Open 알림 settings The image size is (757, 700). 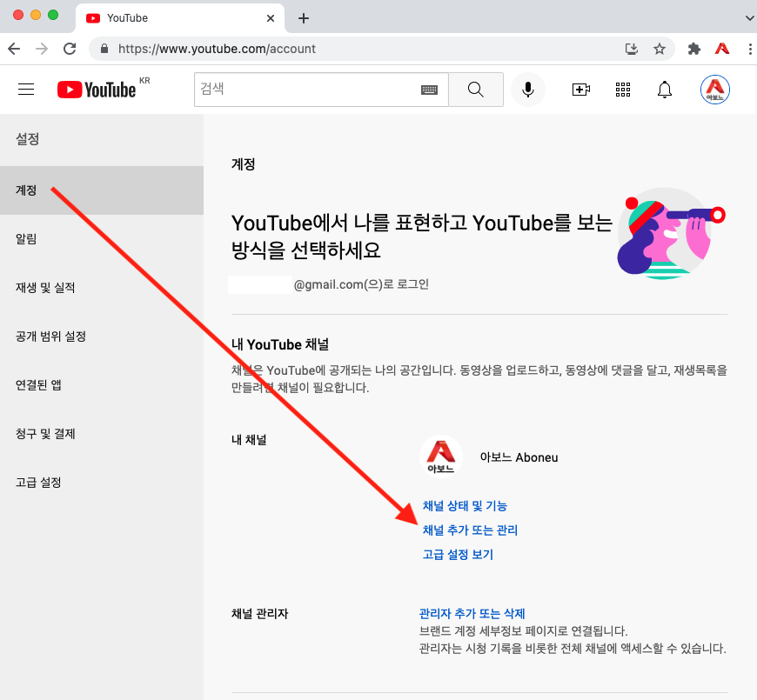[102, 239]
